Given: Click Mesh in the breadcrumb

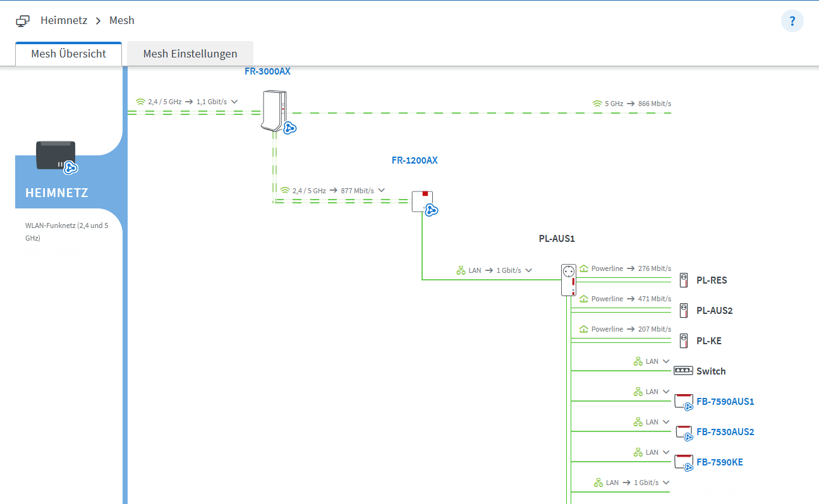Looking at the screenshot, I should coord(122,20).
